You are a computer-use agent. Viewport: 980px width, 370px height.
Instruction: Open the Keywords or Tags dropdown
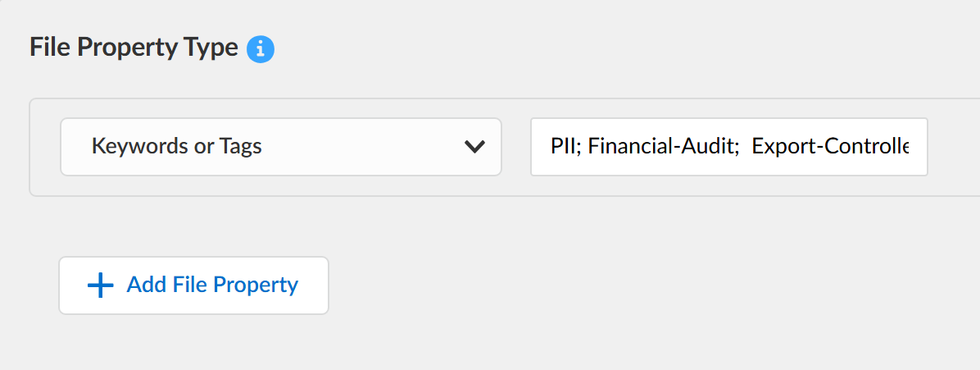pyautogui.click(x=280, y=147)
